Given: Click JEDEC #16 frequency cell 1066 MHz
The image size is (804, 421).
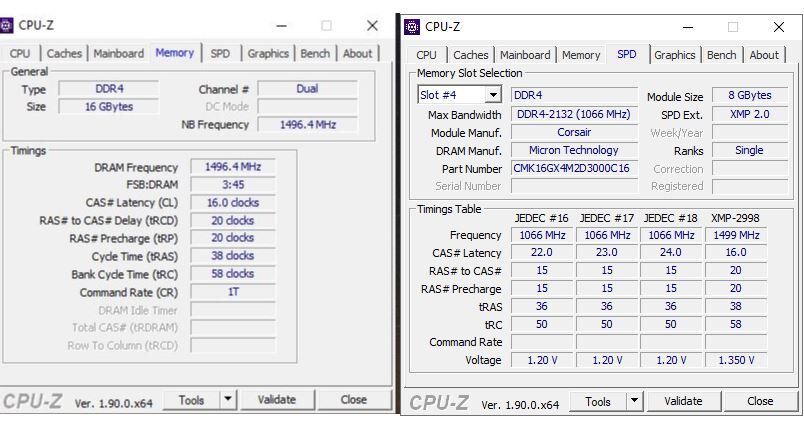Looking at the screenshot, I should 541,235.
